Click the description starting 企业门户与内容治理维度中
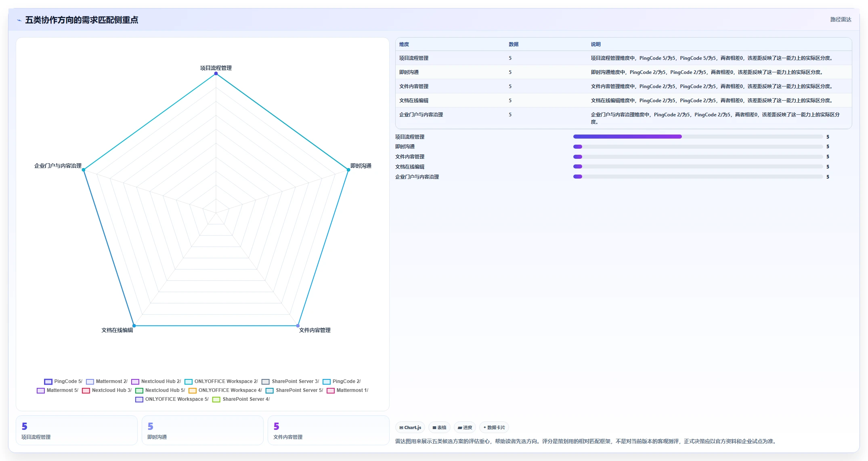Viewport: 868px width, 461px height. tap(715, 118)
